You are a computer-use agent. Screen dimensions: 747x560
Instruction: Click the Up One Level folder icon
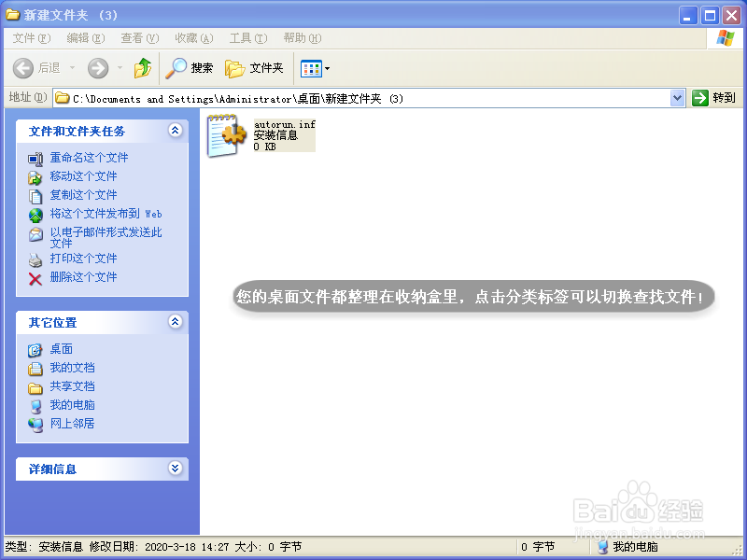coord(145,67)
